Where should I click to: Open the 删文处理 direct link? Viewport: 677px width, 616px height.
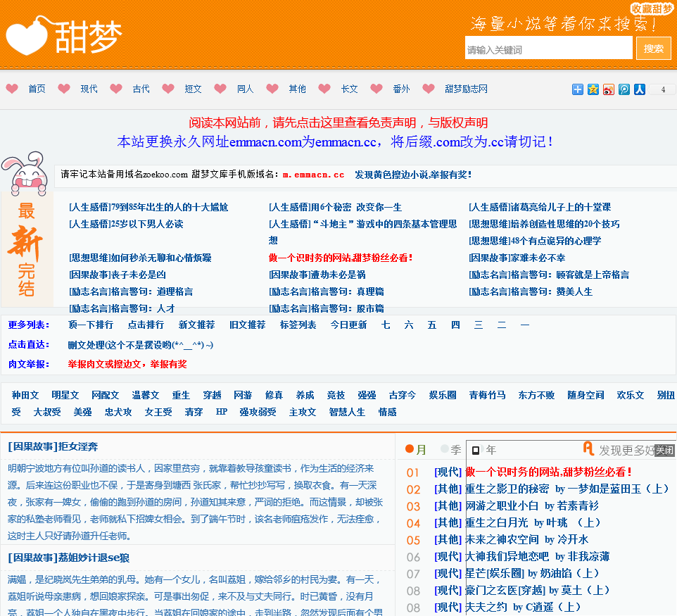140,345
